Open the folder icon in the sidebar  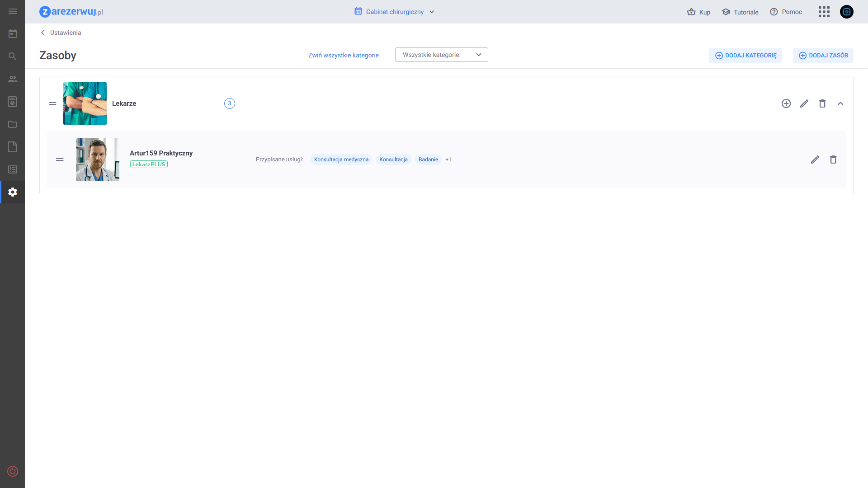(13, 124)
